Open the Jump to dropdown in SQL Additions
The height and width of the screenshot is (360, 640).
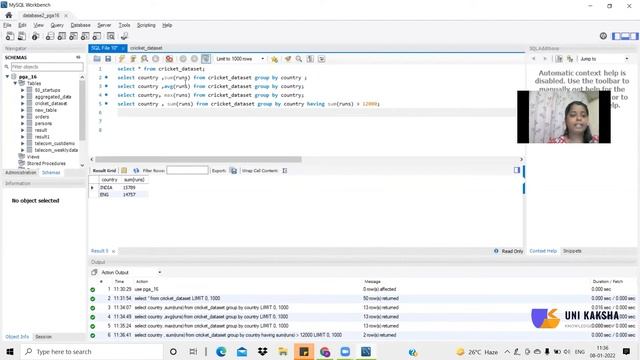coord(604,59)
